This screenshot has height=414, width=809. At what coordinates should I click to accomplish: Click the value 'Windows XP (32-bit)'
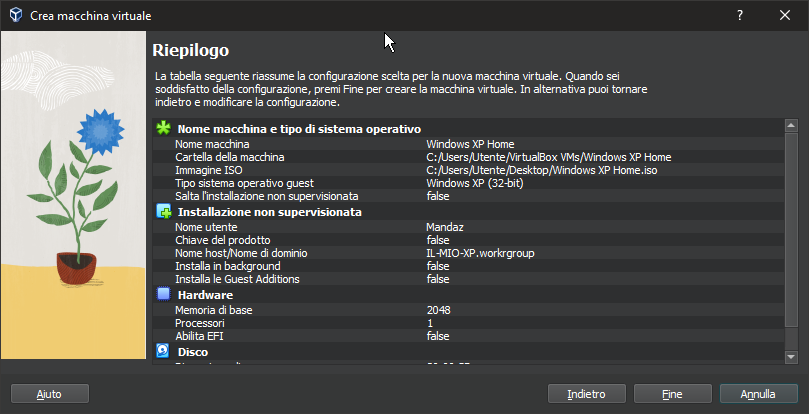point(475,183)
